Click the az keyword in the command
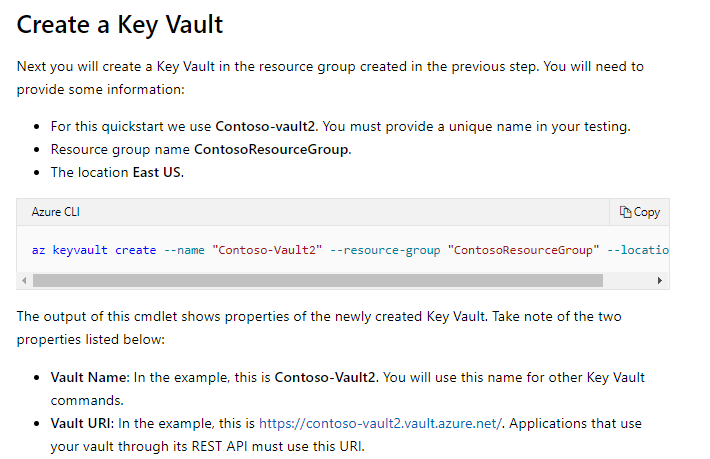This screenshot has height=459, width=710. pyautogui.click(x=39, y=249)
